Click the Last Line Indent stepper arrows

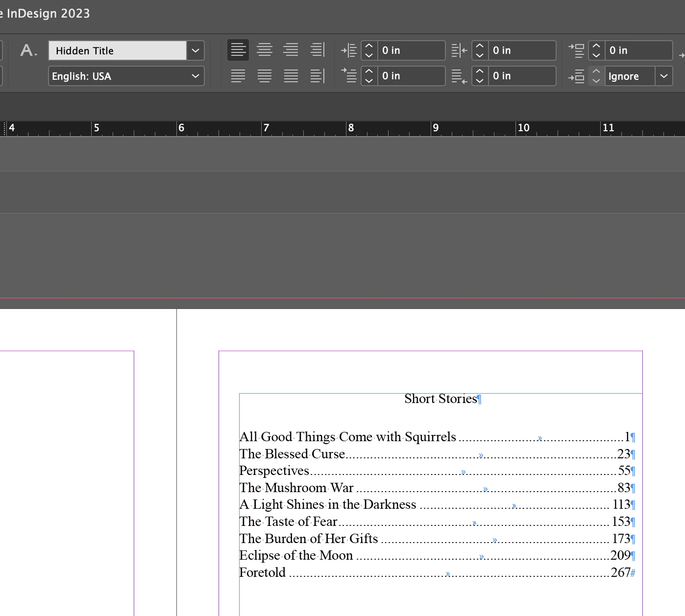[x=480, y=76]
